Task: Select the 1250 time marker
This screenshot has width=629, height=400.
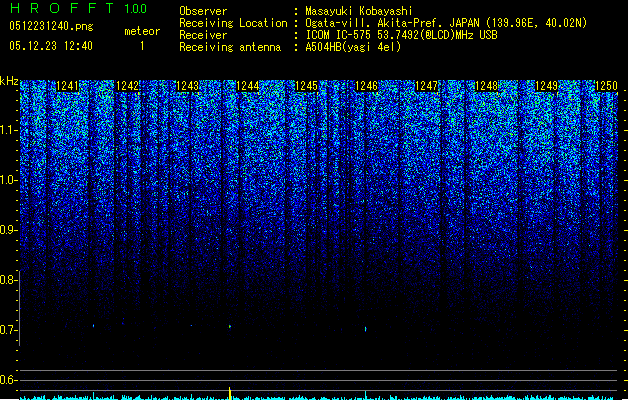Action: pyautogui.click(x=607, y=86)
